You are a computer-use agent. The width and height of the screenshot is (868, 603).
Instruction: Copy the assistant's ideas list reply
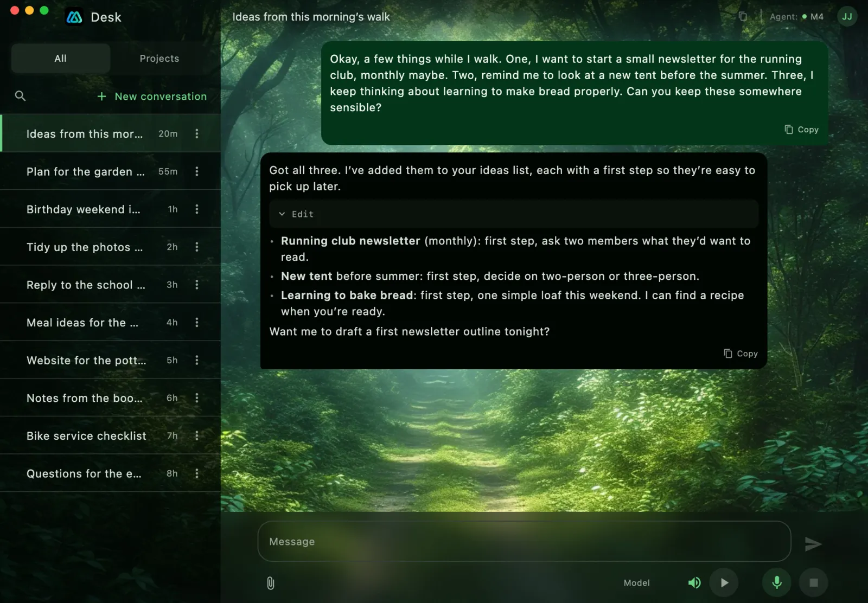[741, 354]
